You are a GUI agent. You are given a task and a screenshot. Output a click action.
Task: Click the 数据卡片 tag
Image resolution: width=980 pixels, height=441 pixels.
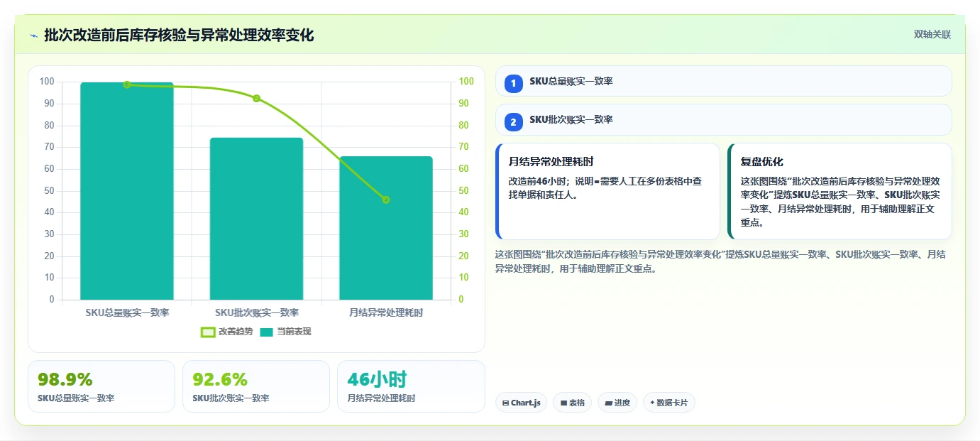[x=669, y=403]
